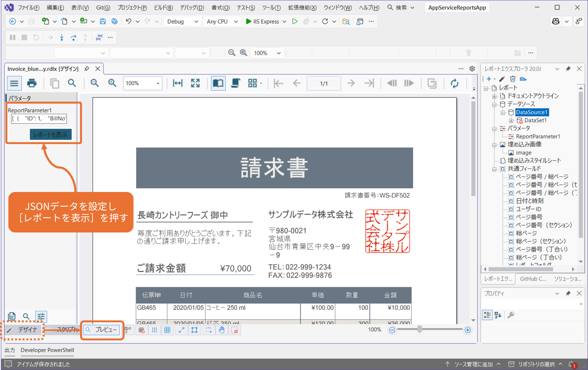Image resolution: width=588 pixels, height=370 pixels.
Task: Click the zoom slider handle at the bottom
Action: [x=420, y=329]
